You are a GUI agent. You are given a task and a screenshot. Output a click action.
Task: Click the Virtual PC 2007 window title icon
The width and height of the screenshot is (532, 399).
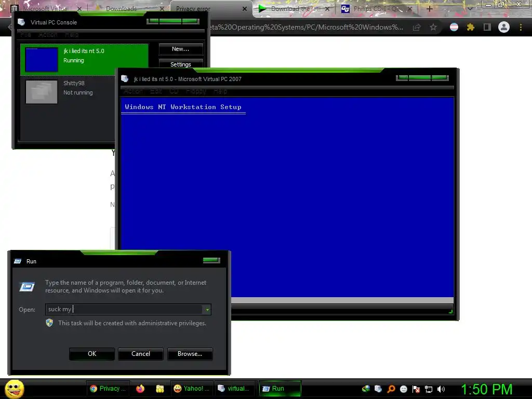coord(125,79)
